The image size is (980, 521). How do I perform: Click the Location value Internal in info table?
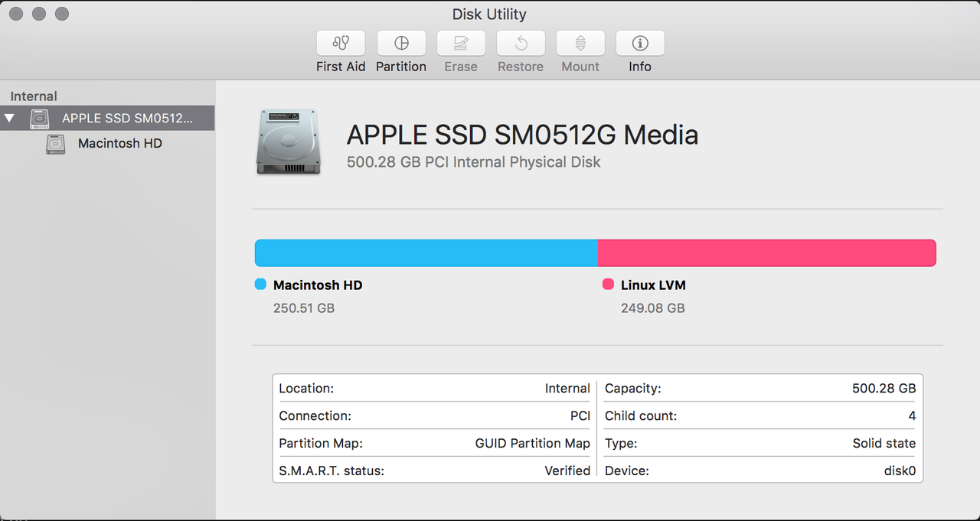567,389
